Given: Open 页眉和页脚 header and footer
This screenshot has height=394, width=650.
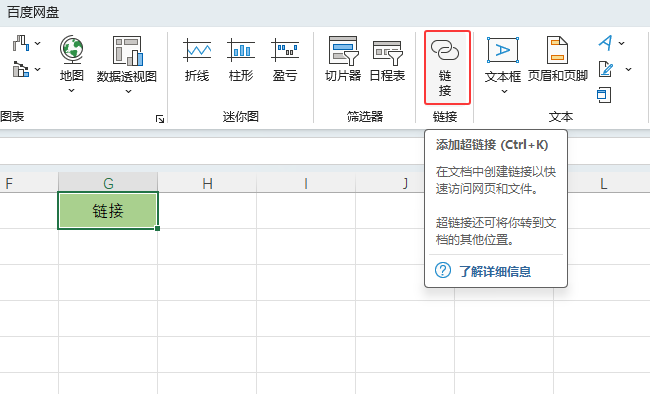Looking at the screenshot, I should click(558, 59).
